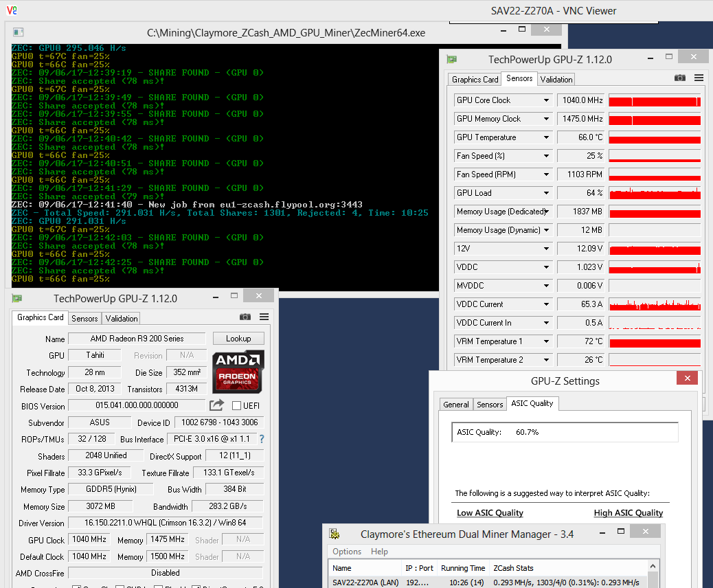The height and width of the screenshot is (588, 713).
Task: Click the 1837 MB memory usage value
Action: [581, 212]
